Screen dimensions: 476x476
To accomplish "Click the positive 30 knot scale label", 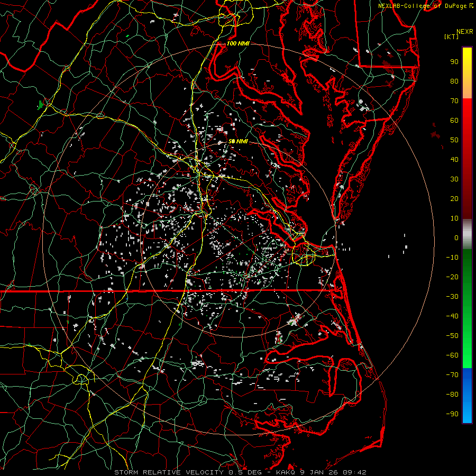I will 454,179.
